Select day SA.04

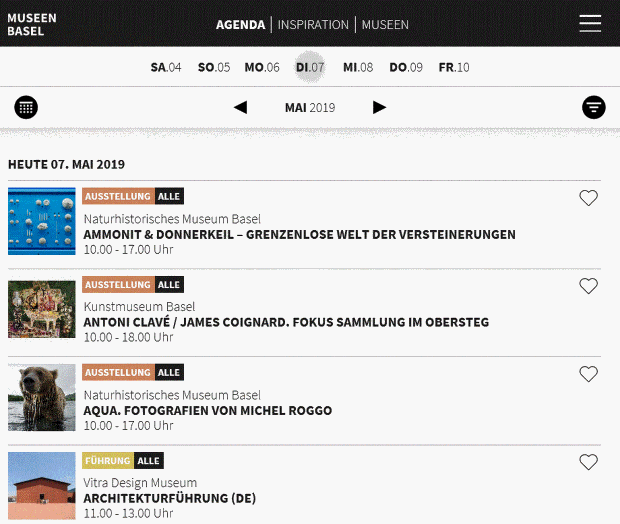(166, 67)
